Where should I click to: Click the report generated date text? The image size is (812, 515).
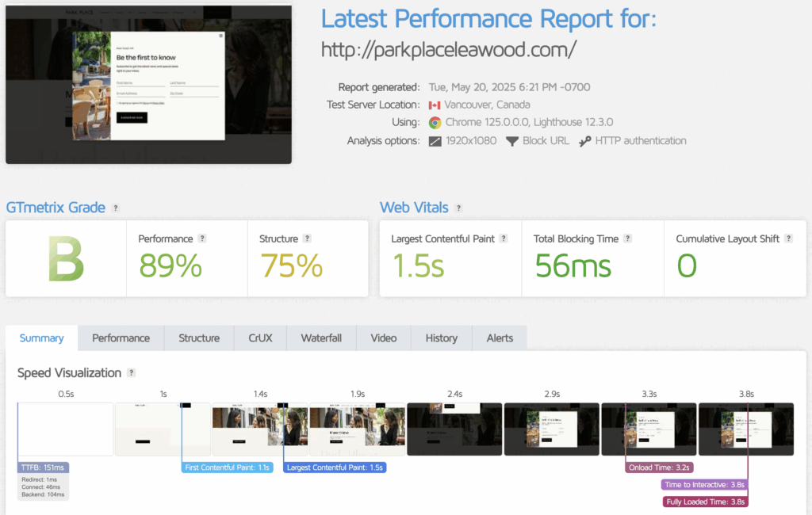(510, 87)
